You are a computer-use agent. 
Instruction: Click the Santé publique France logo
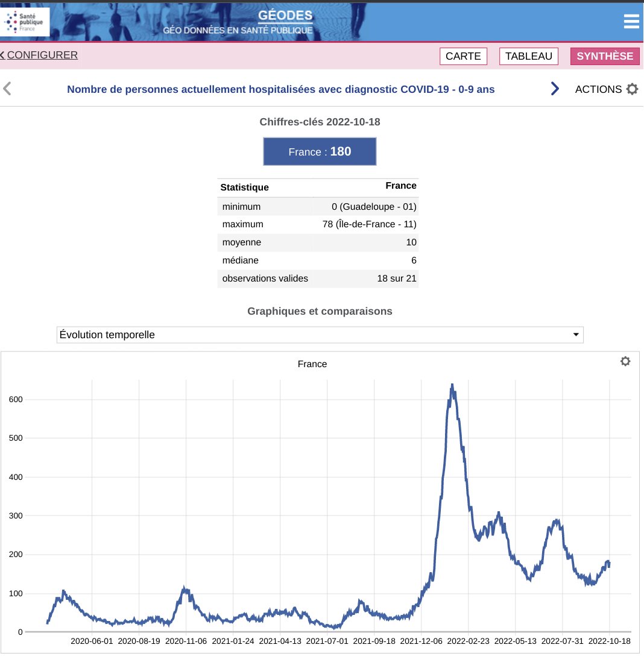(x=25, y=21)
